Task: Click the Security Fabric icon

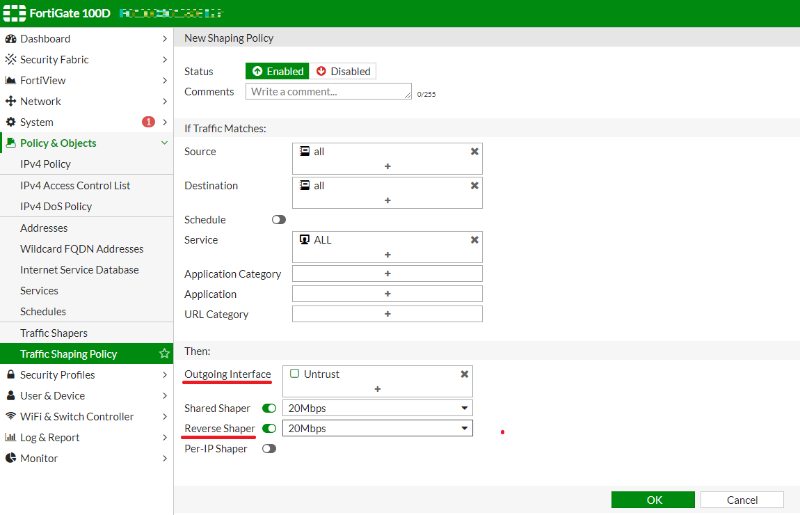Action: click(11, 60)
